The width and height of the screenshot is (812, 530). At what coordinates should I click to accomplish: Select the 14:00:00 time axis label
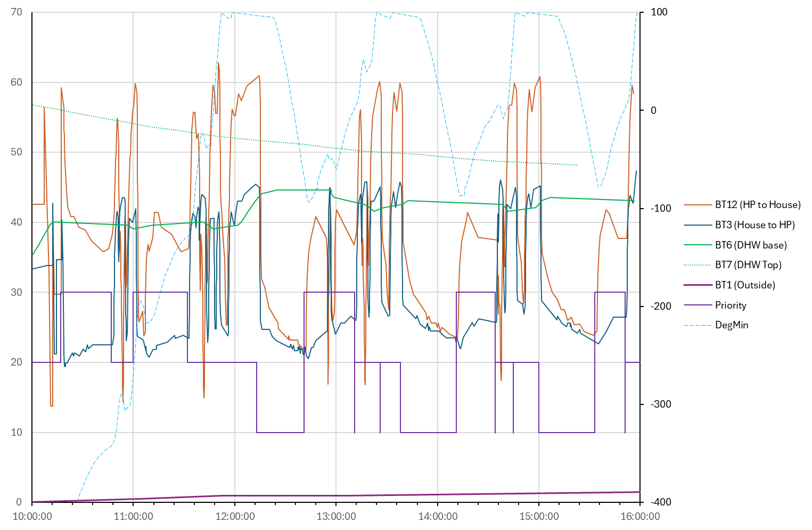[x=438, y=517]
